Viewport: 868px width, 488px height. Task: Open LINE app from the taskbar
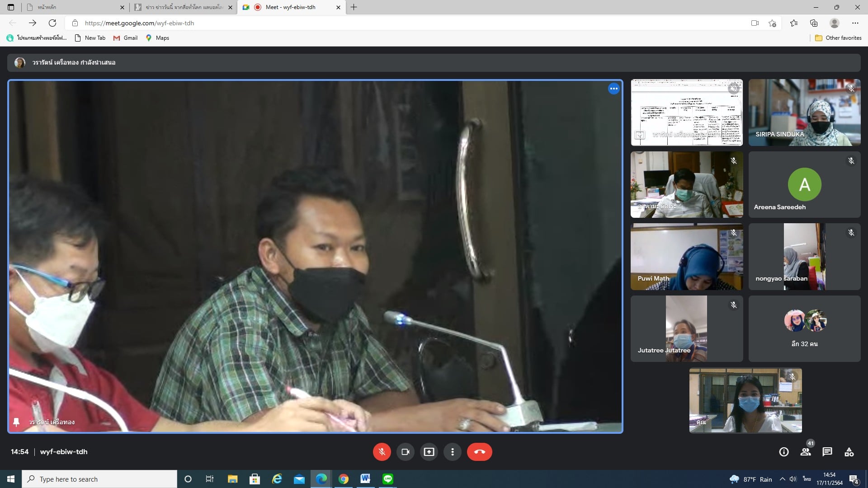coord(388,479)
